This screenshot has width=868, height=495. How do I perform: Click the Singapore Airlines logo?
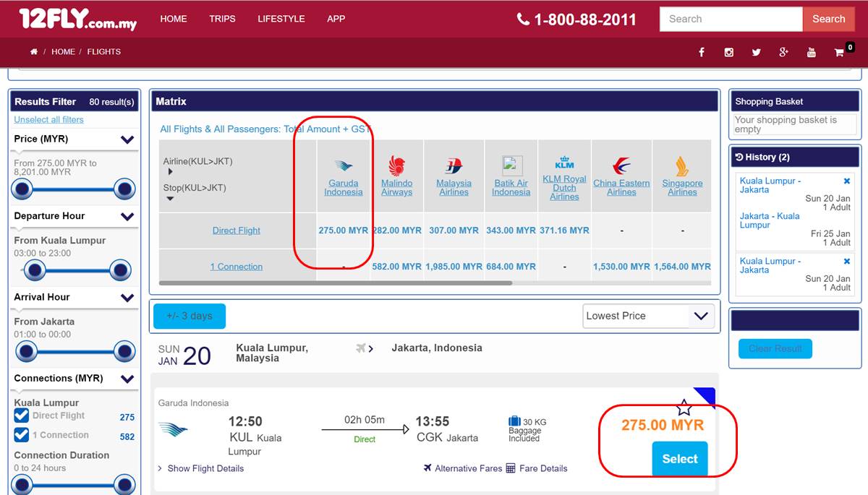[682, 166]
